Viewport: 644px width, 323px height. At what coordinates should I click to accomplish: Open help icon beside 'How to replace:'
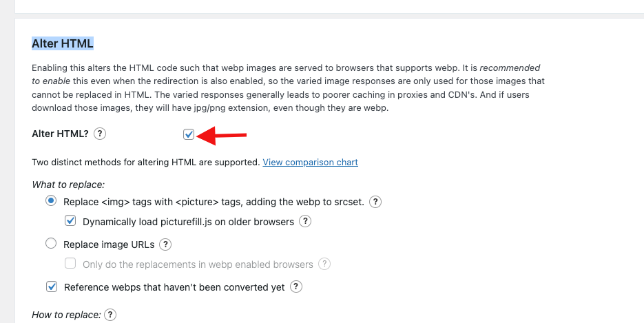point(110,315)
